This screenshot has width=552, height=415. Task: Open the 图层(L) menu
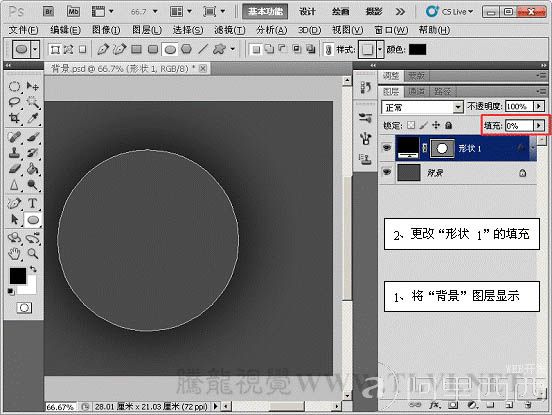tap(147, 30)
